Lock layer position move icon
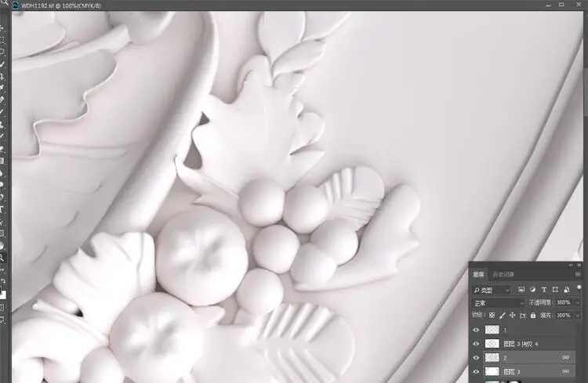 [x=512, y=315]
